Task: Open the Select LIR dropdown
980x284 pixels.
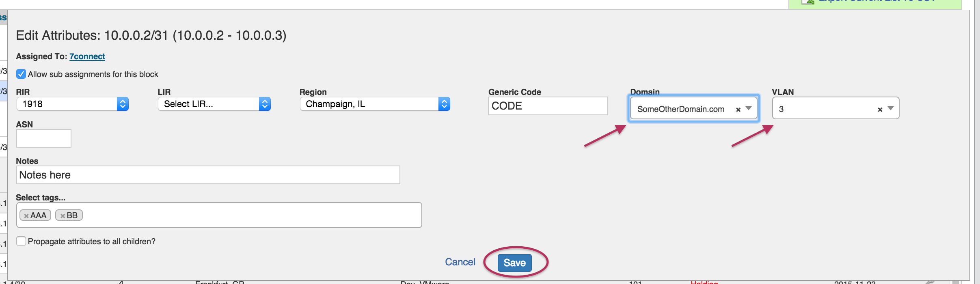Action: 214,104
